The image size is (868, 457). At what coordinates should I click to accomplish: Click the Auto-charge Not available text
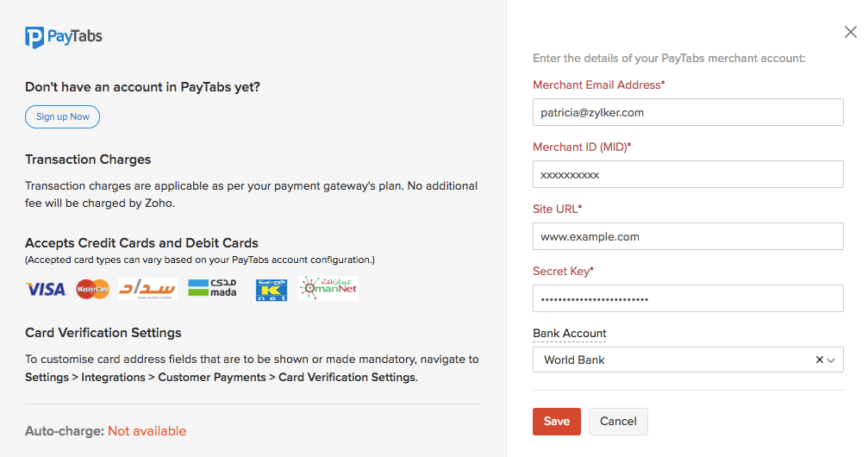coord(147,431)
